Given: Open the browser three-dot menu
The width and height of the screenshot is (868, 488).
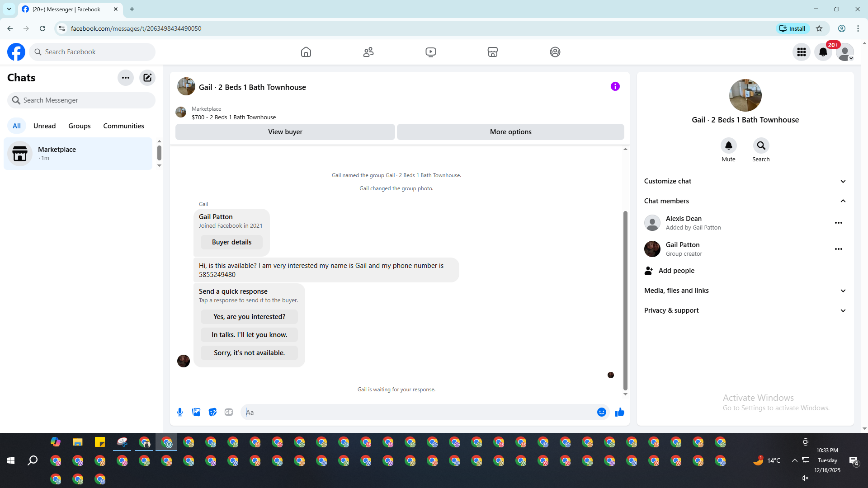Looking at the screenshot, I should 858,28.
